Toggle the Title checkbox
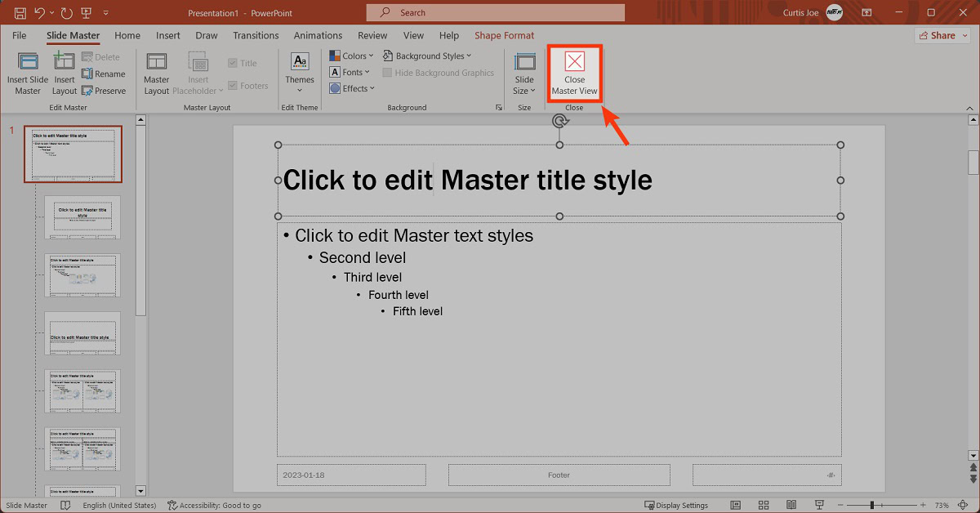The image size is (980, 513). (x=233, y=63)
